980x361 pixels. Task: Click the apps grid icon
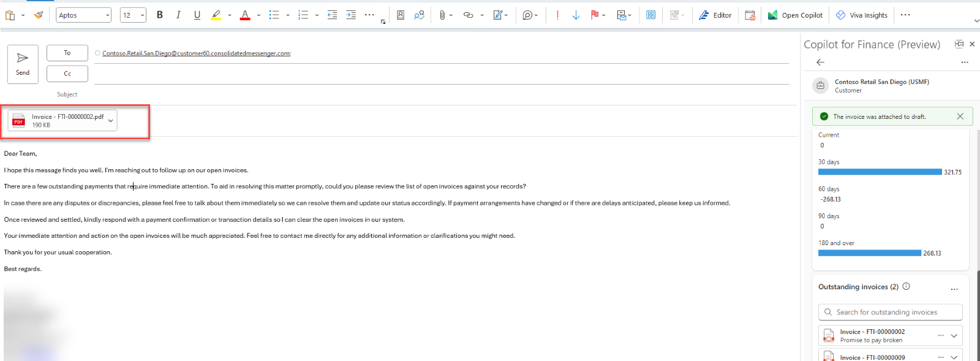click(x=651, y=15)
